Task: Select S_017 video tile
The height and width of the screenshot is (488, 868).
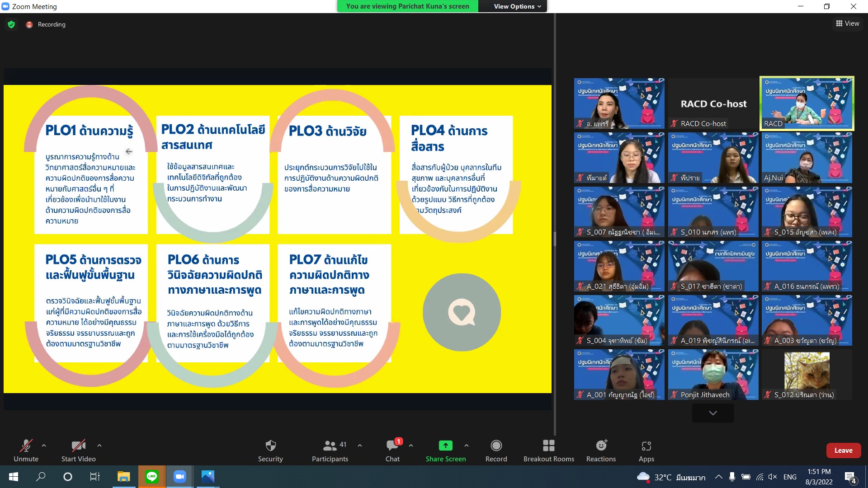Action: point(713,266)
